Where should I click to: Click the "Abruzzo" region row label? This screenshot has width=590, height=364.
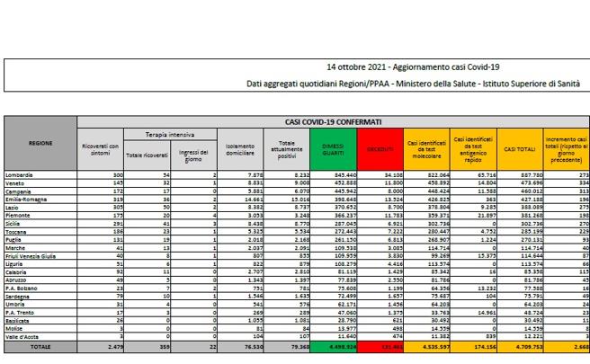click(x=16, y=280)
